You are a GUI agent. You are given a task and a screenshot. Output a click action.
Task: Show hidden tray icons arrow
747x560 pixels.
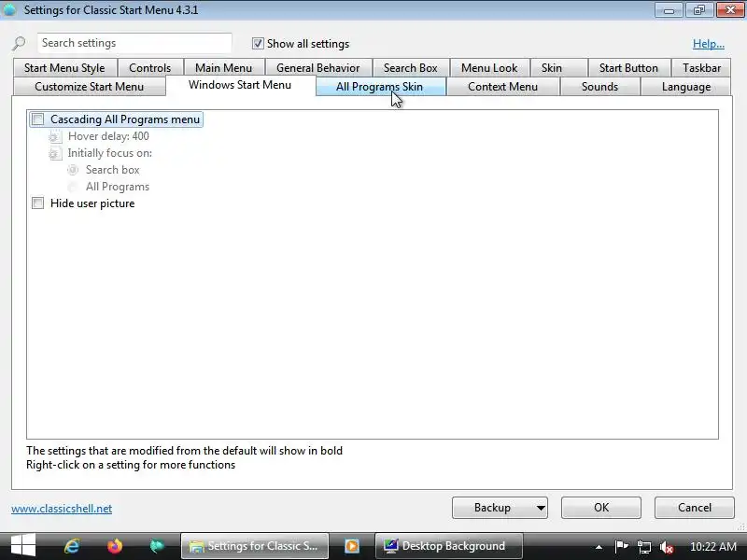tap(599, 547)
